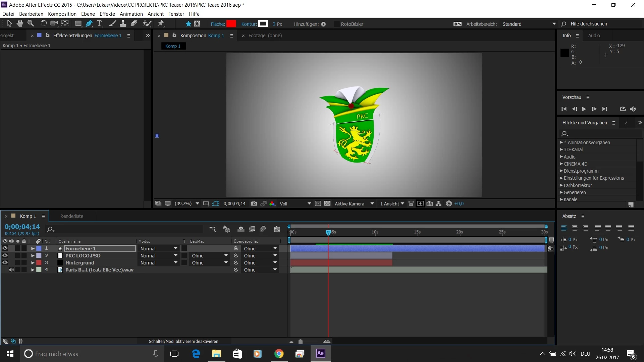Screen dimensions: 644x362
Task: Click the 10s mark on time ruler
Action: 375,232
